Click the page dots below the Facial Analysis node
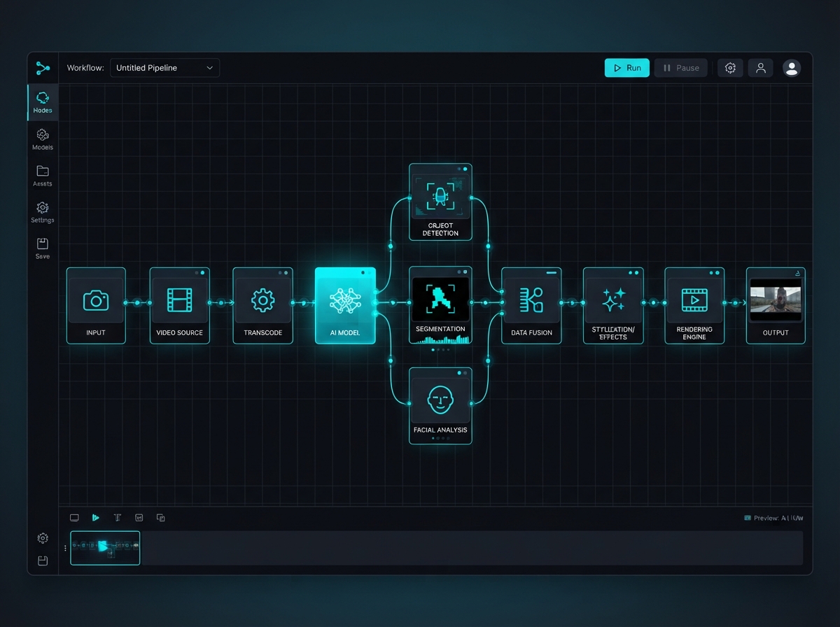 [440, 438]
